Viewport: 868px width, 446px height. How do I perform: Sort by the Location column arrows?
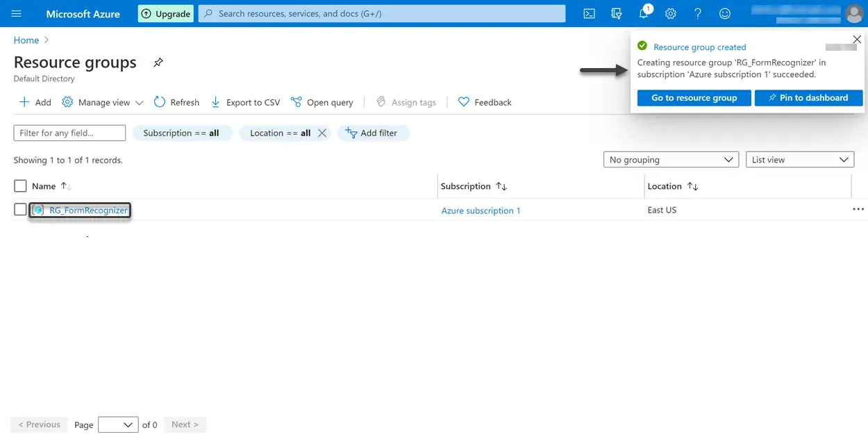pyautogui.click(x=692, y=186)
